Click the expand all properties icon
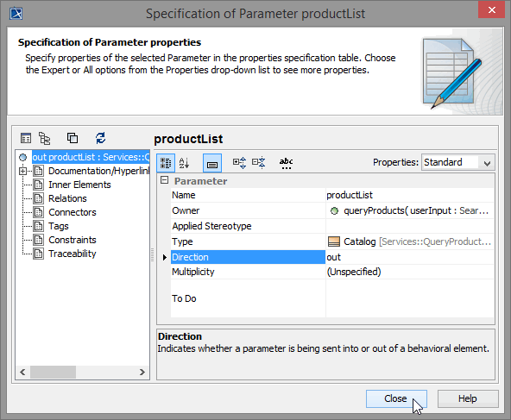This screenshot has height=420, width=511. (x=239, y=162)
